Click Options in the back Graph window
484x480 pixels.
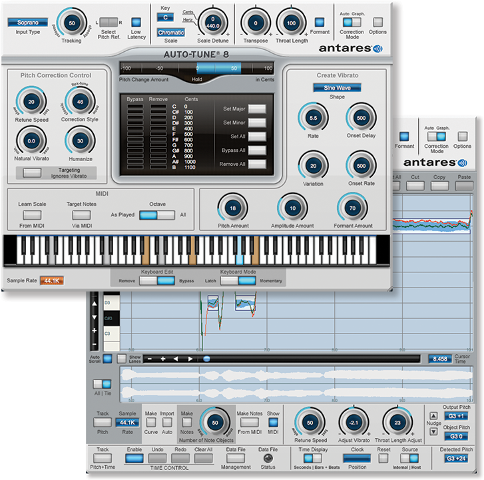(x=462, y=136)
